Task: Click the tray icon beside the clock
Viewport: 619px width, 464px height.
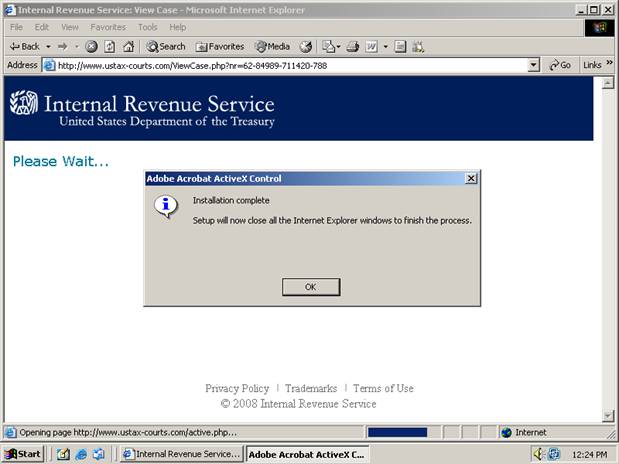Action: pos(554,454)
